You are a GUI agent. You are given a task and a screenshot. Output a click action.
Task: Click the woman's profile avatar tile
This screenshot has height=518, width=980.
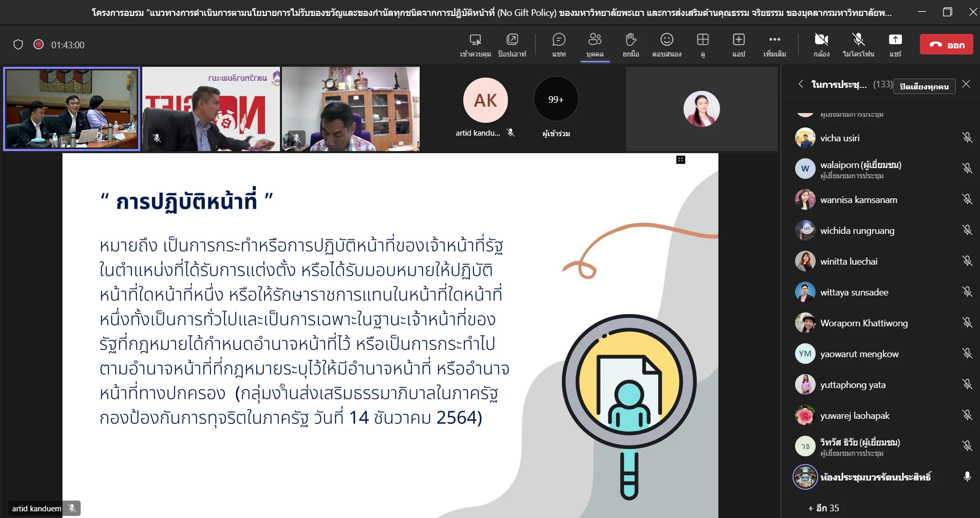701,109
